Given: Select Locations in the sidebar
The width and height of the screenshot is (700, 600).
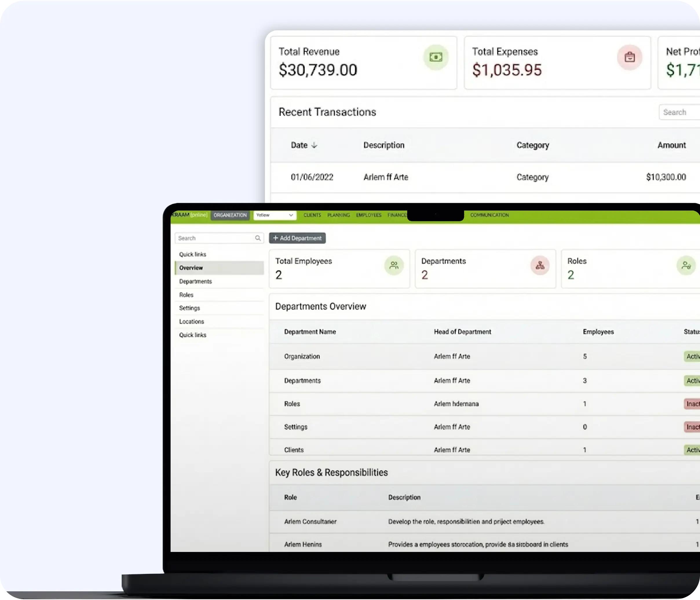Looking at the screenshot, I should tap(219, 322).
